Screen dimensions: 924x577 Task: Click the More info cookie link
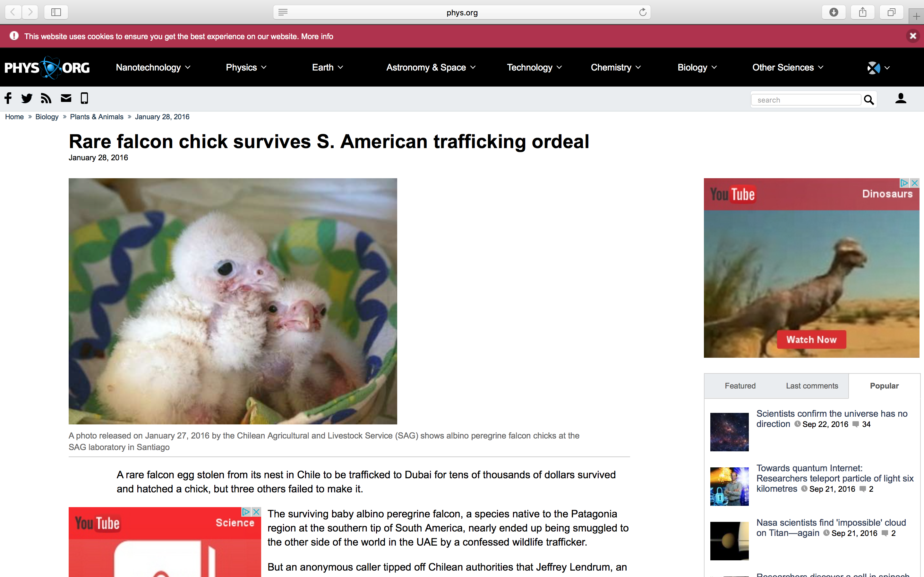(x=317, y=36)
